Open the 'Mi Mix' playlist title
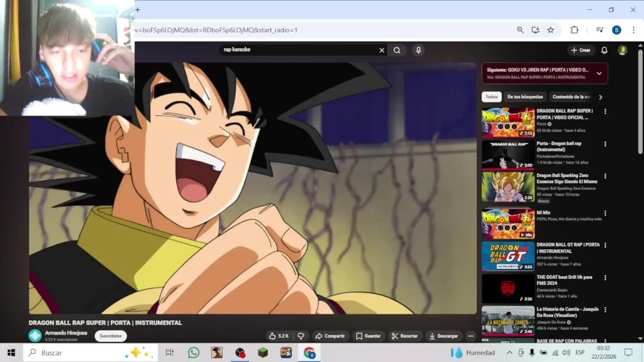This screenshot has height=362, width=644. (x=543, y=213)
